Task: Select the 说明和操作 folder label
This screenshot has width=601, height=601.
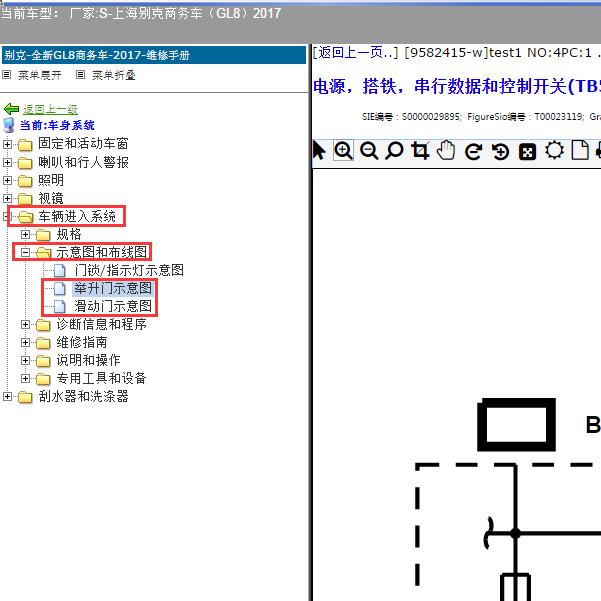Action: pos(89,360)
